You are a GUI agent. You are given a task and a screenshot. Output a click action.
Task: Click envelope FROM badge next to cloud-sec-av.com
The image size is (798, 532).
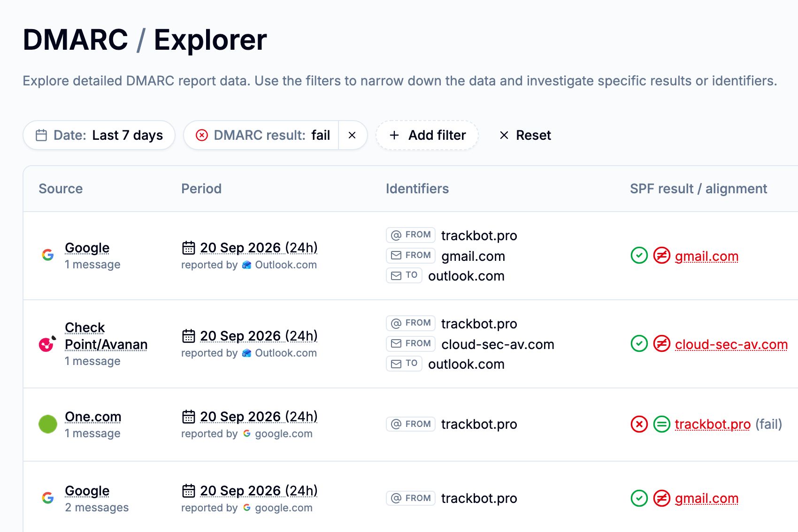(x=411, y=343)
